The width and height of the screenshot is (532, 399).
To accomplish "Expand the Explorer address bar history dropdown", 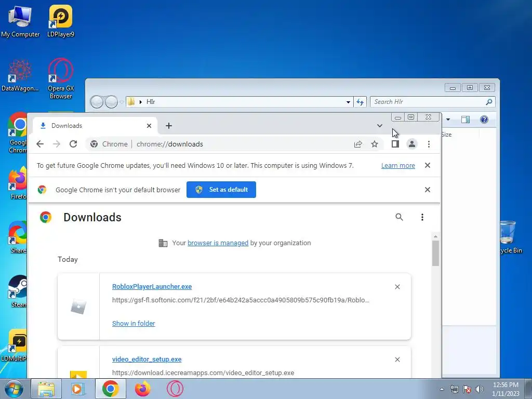I will [x=348, y=102].
